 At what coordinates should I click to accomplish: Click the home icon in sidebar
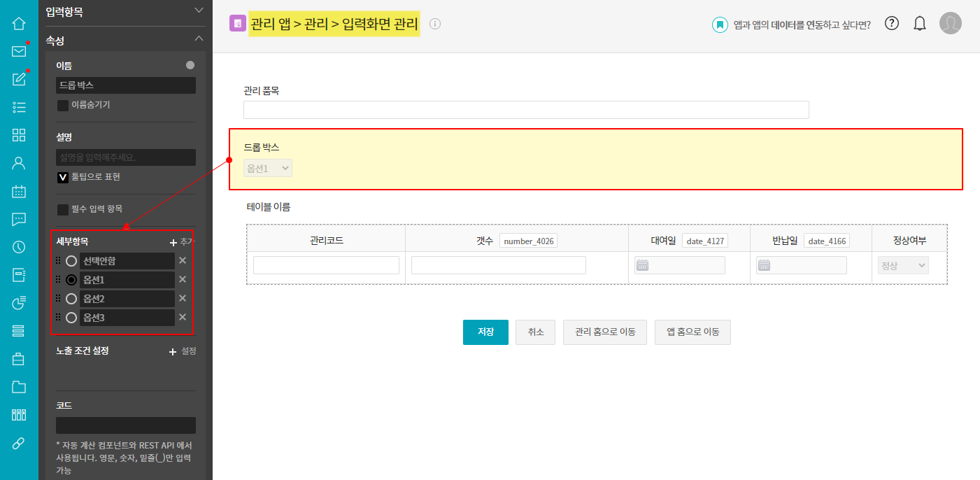pos(19,23)
